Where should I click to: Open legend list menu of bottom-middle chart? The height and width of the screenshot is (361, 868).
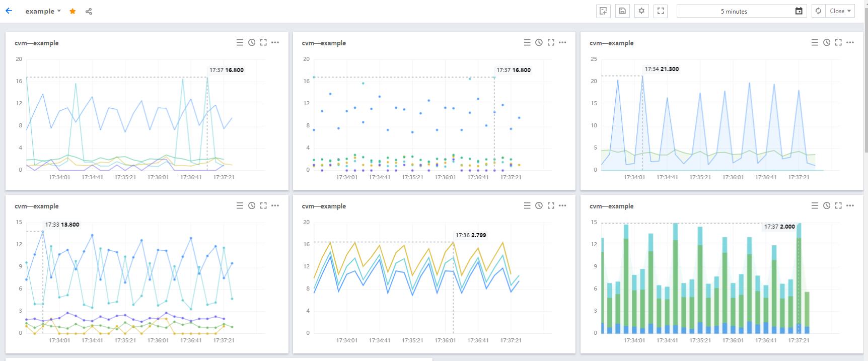[527, 205]
